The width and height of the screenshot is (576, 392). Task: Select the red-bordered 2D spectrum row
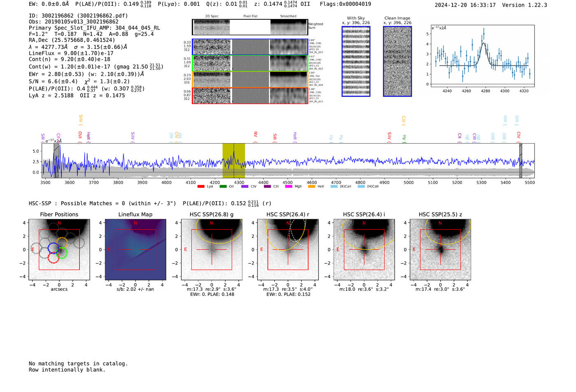[x=250, y=95]
